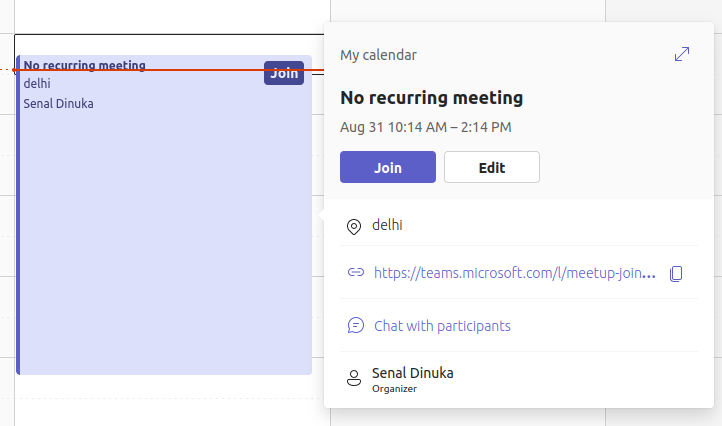Click the location pin icon
The width and height of the screenshot is (722, 426).
pos(353,227)
